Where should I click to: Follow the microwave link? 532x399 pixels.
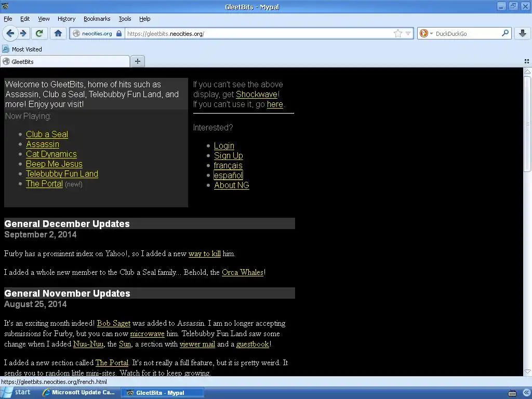(x=147, y=334)
